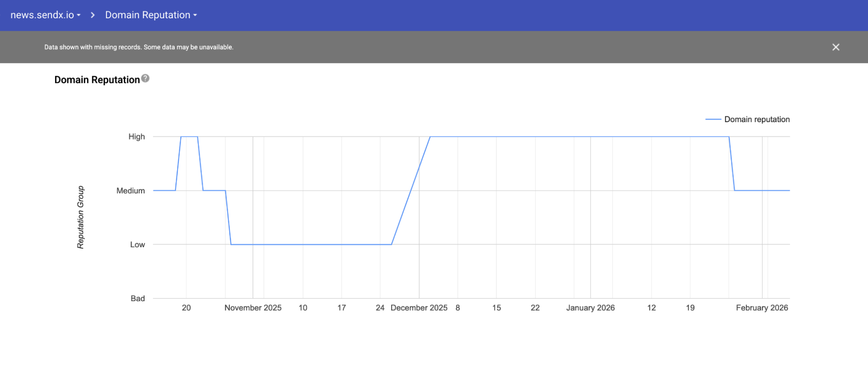
Task: Click the '10' date tick label
Action: (x=303, y=308)
